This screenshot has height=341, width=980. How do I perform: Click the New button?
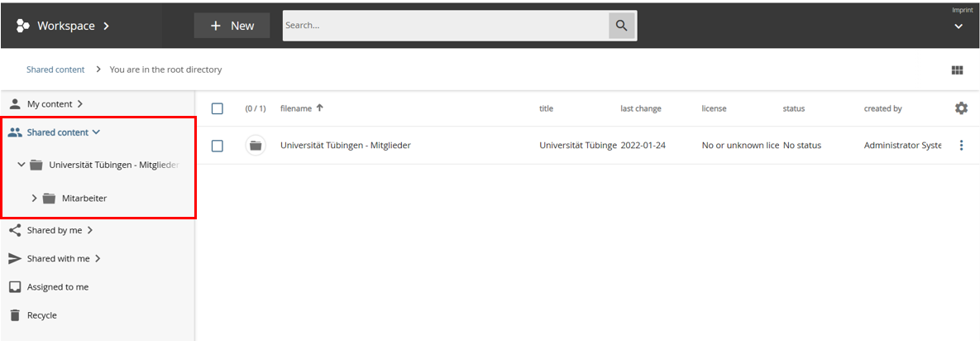point(232,26)
